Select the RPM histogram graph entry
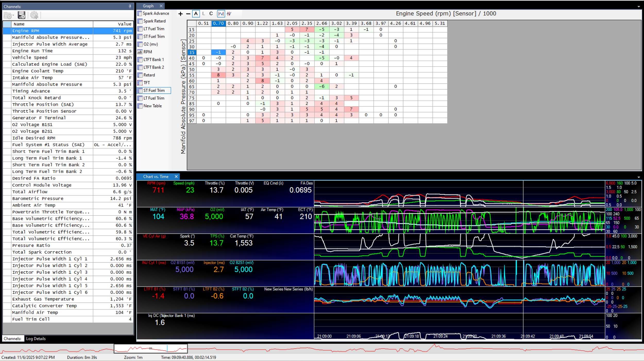Image resolution: width=644 pixels, height=361 pixels. coord(147,52)
